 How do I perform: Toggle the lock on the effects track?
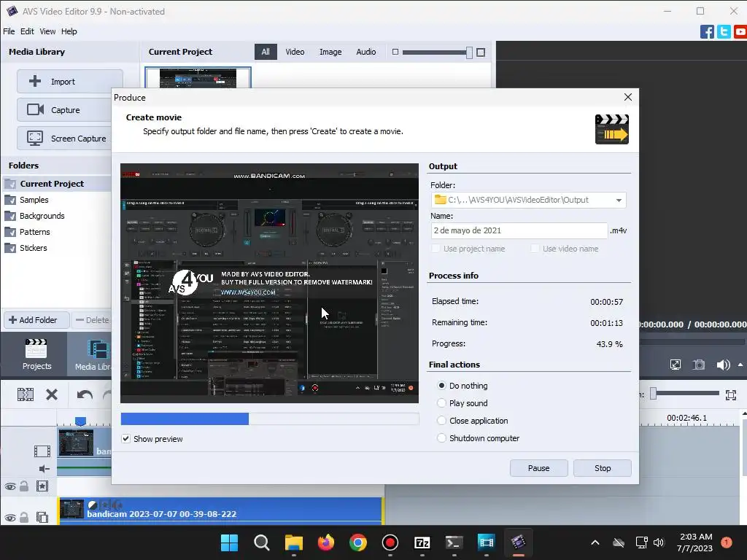[x=24, y=486]
